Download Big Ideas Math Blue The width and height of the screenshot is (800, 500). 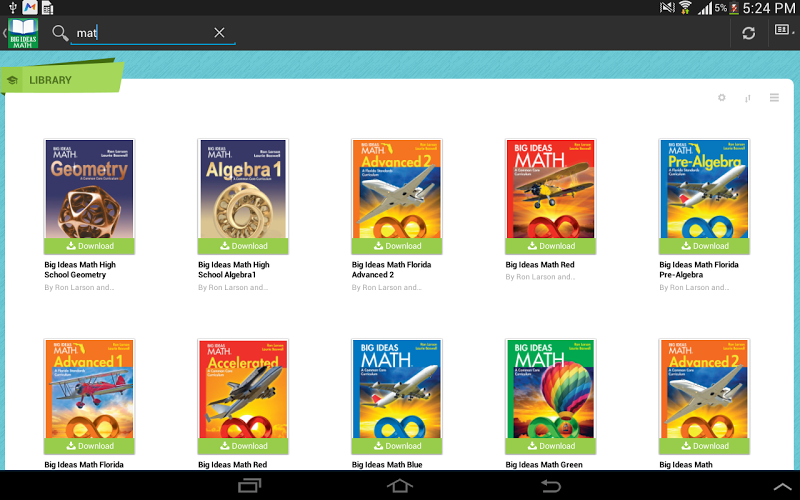(x=397, y=446)
